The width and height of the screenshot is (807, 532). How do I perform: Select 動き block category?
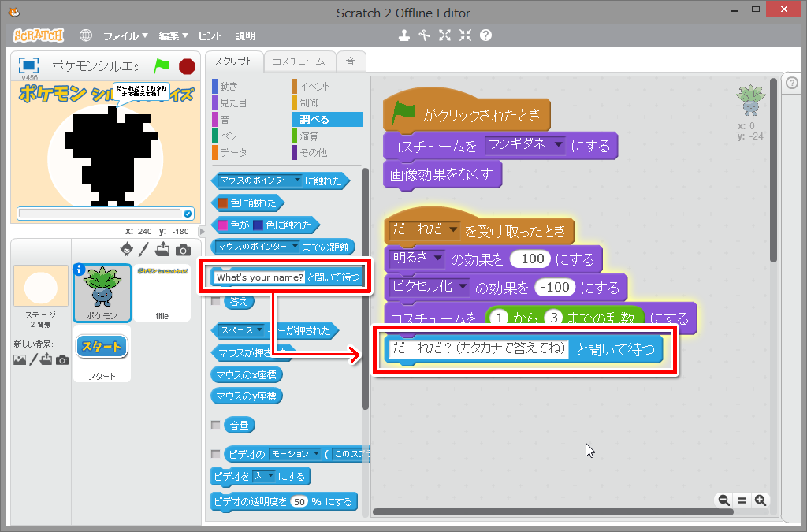point(229,86)
